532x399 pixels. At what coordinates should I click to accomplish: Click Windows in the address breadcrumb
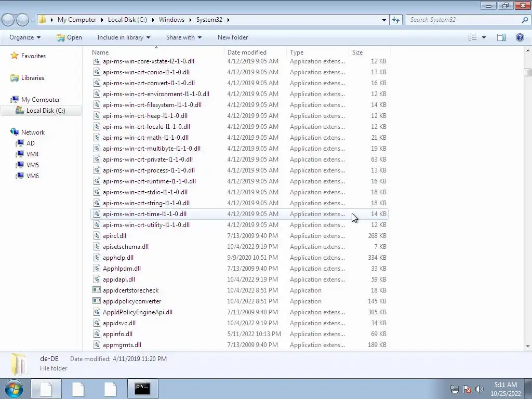[x=171, y=20]
